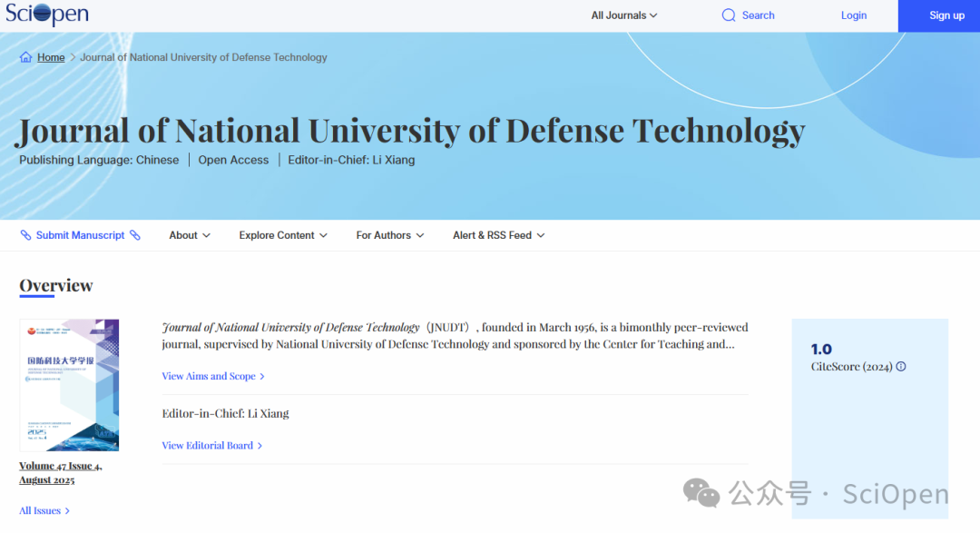Click the home house icon in breadcrumb
Image resolution: width=980 pixels, height=533 pixels.
25,57
